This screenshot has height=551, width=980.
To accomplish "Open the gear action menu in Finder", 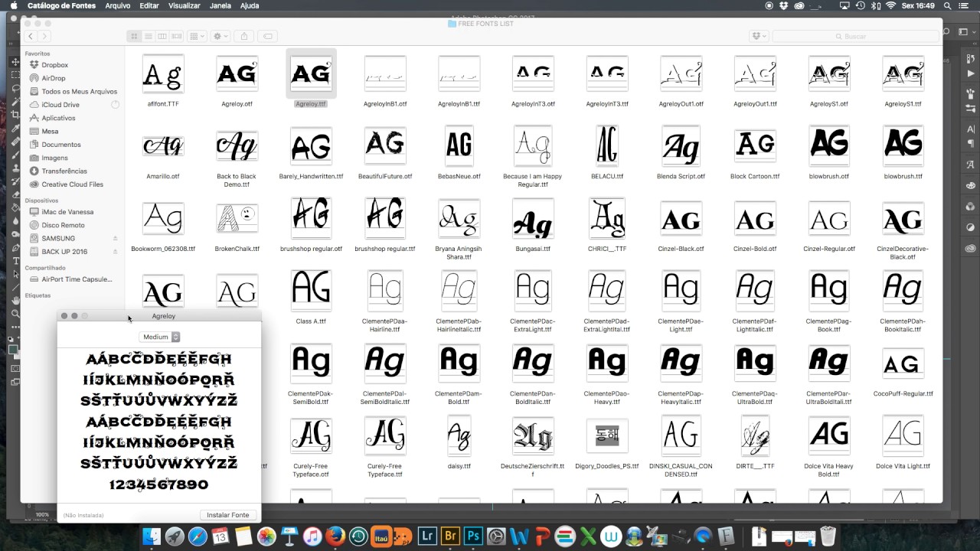I will coord(220,36).
